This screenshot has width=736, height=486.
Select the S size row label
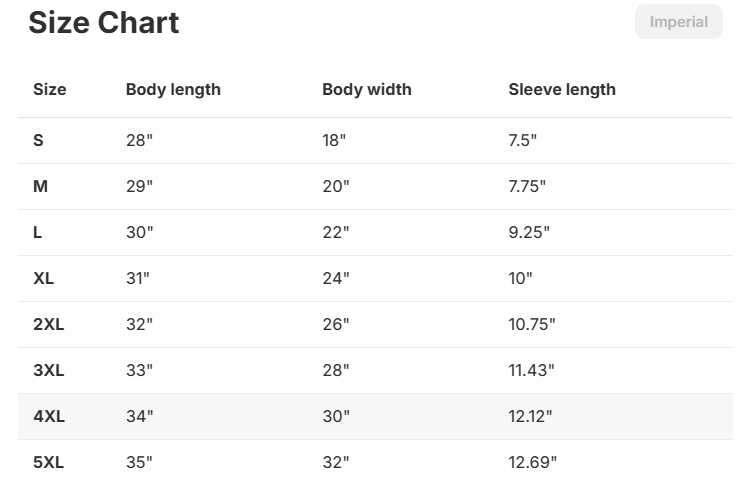39,140
